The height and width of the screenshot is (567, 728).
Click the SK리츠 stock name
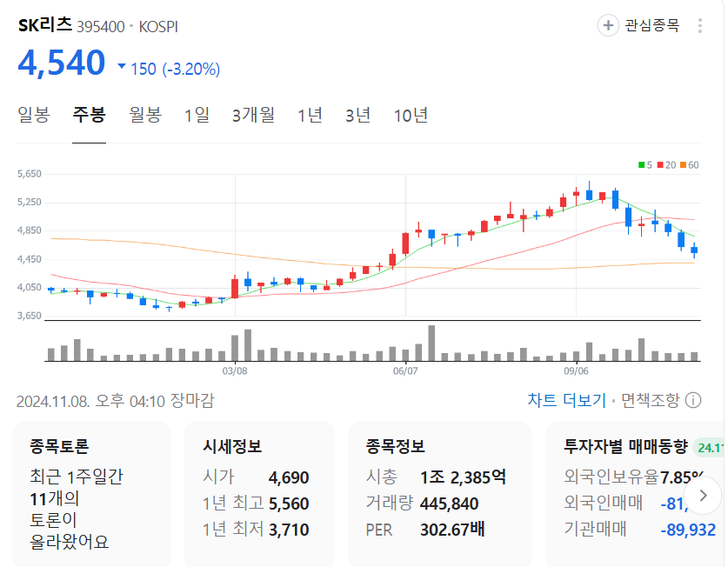pos(45,25)
